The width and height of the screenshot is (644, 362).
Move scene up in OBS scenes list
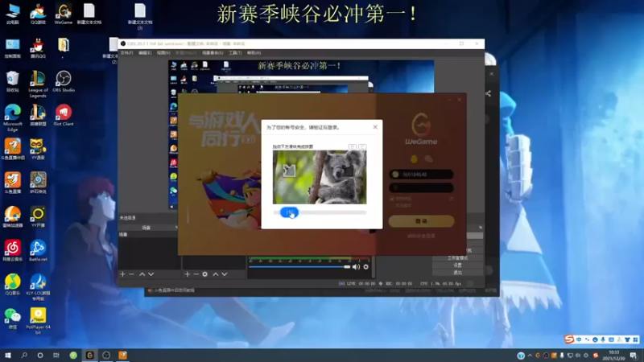click(142, 274)
